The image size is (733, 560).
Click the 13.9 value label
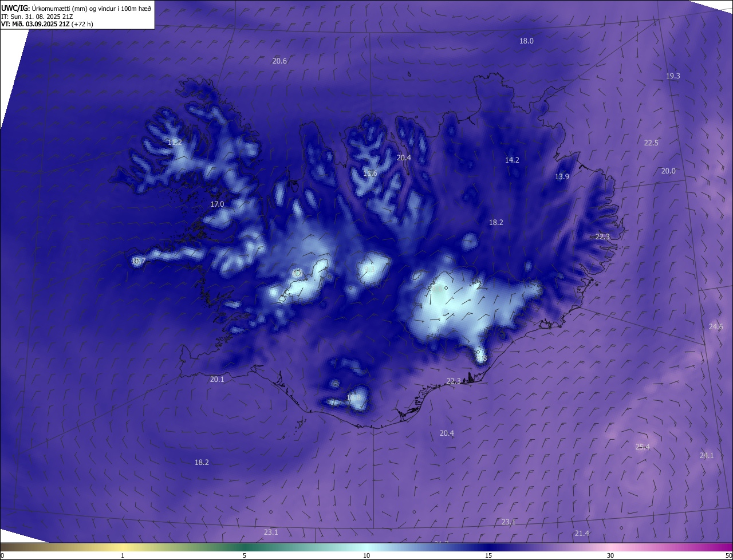[x=562, y=177]
